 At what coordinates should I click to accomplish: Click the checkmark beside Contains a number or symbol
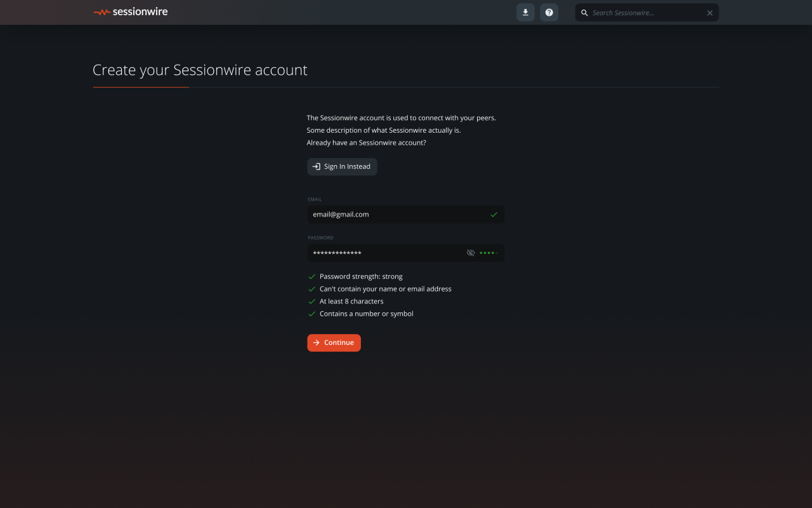pos(311,314)
